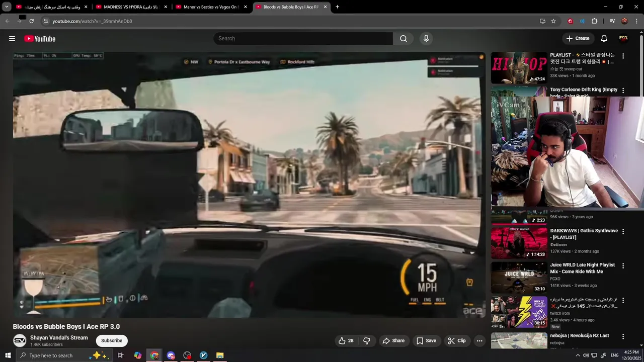Open Task View on the taskbar

(x=121, y=355)
